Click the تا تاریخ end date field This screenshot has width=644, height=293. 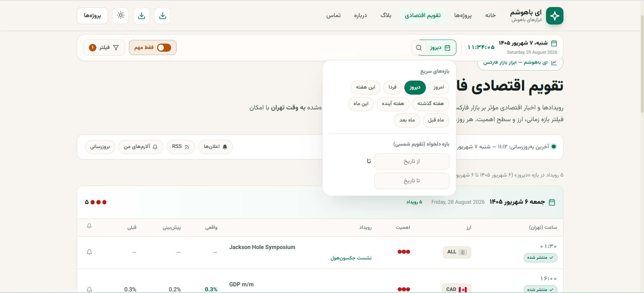pos(411,181)
